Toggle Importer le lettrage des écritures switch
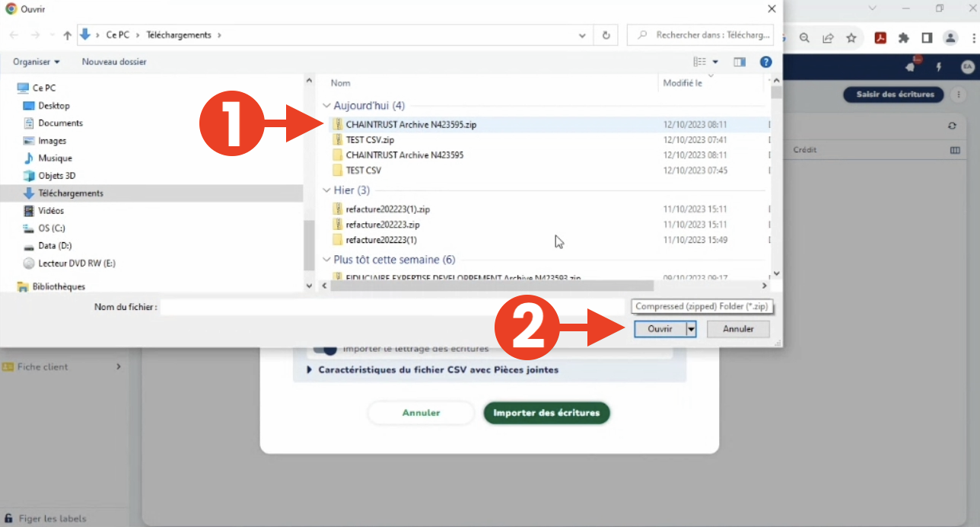This screenshot has height=527, width=980. [325, 350]
